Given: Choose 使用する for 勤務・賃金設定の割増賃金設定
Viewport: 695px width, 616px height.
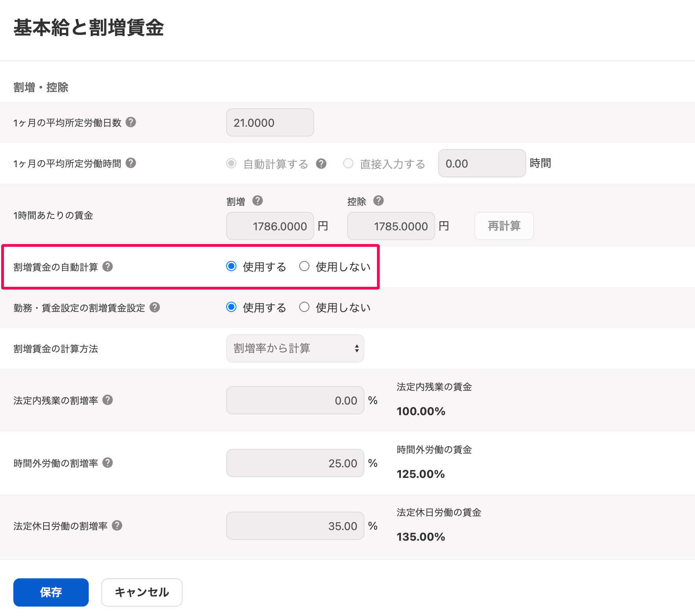Looking at the screenshot, I should click(231, 307).
